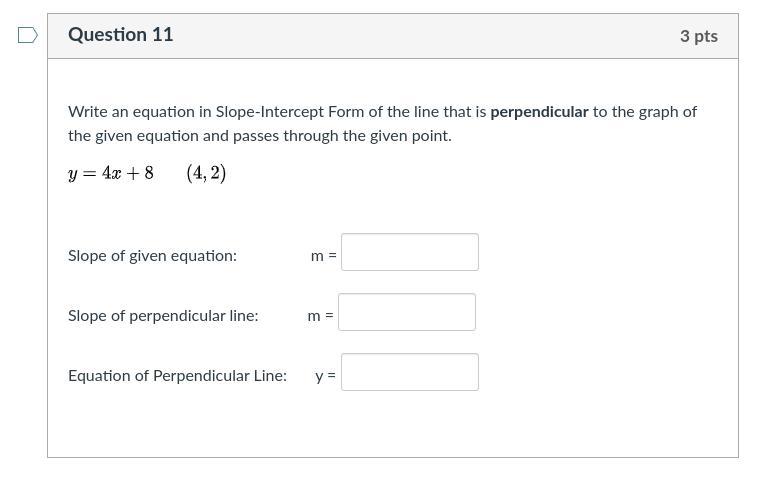Click the text 'passes through the given point'
Image resolution: width=777 pixels, height=477 pixels.
pos(341,136)
